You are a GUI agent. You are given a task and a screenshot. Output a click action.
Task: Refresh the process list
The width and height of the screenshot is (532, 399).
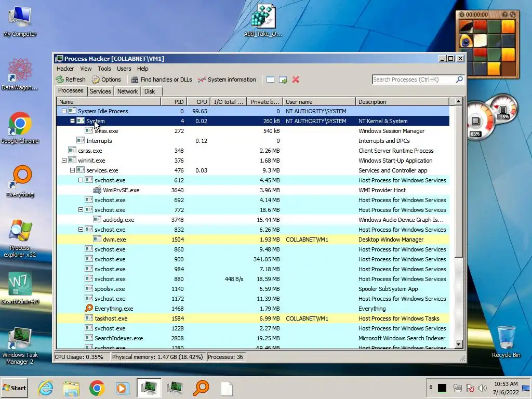[x=71, y=79]
